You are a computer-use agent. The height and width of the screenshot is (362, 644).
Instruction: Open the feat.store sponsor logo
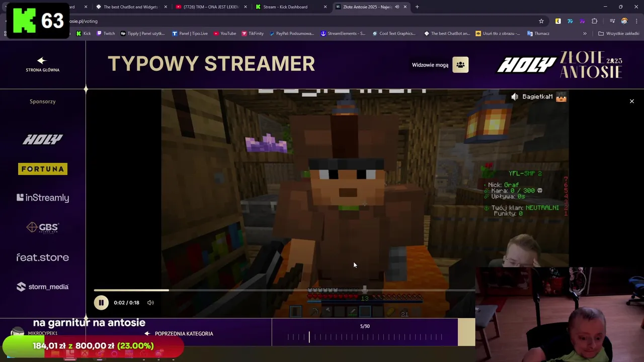43,257
